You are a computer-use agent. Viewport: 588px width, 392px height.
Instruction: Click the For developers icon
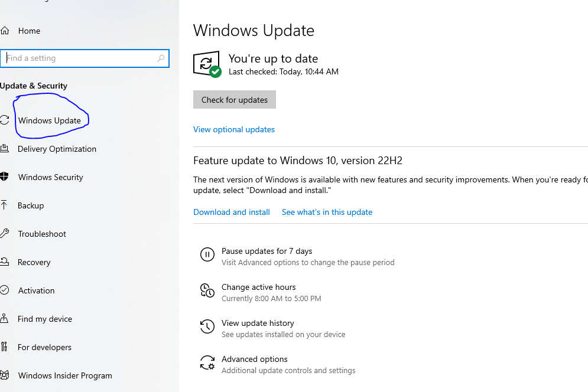click(x=4, y=347)
